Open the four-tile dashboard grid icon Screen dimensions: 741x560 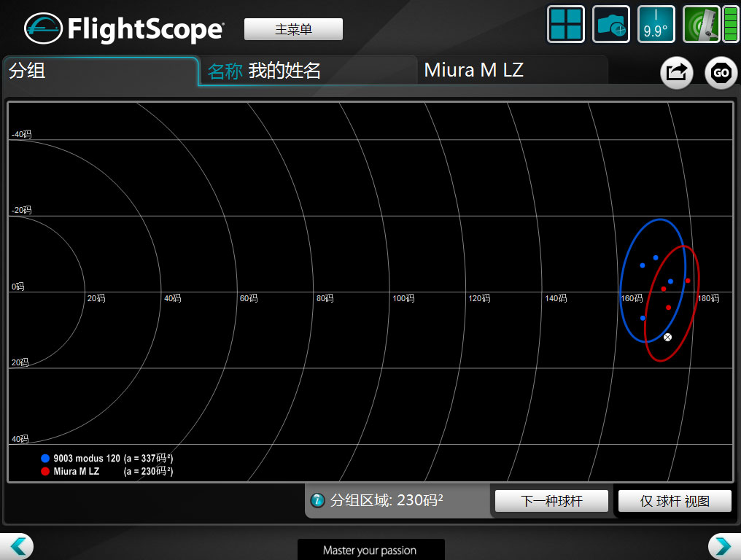[566, 25]
